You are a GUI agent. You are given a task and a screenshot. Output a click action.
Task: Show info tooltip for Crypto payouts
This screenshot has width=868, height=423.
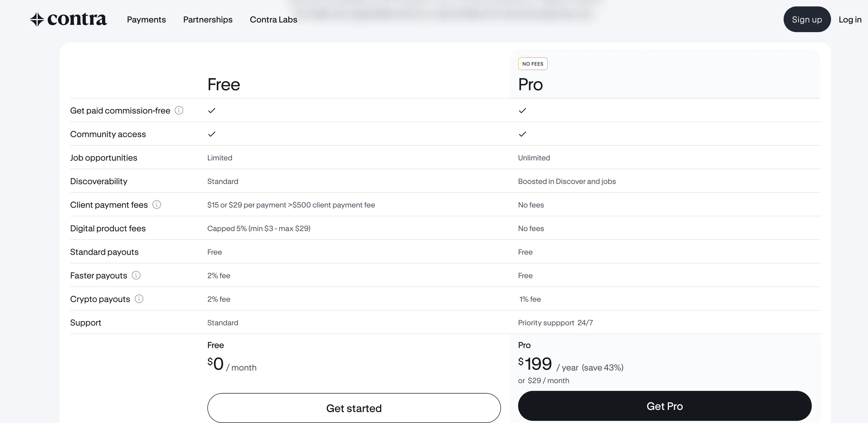tap(139, 299)
